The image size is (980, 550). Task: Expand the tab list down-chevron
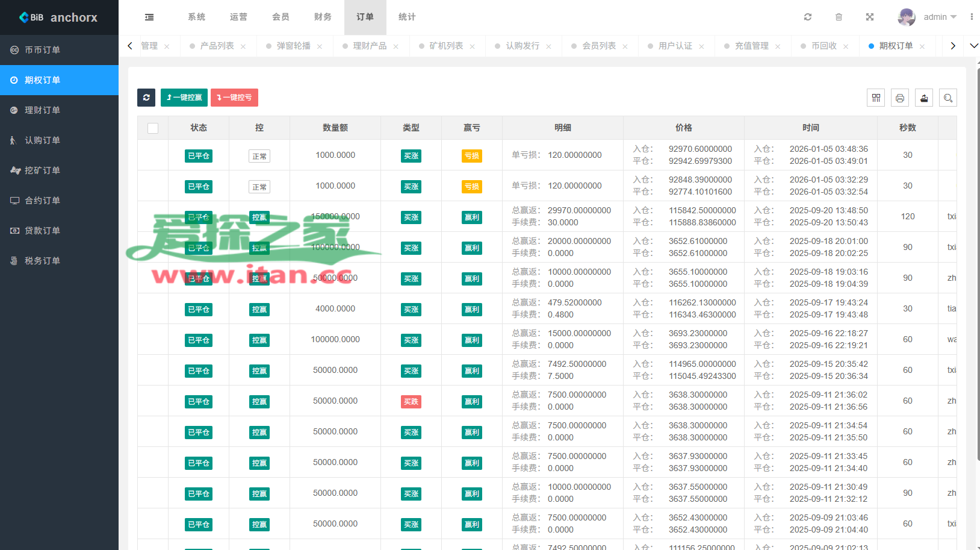[x=973, y=46]
